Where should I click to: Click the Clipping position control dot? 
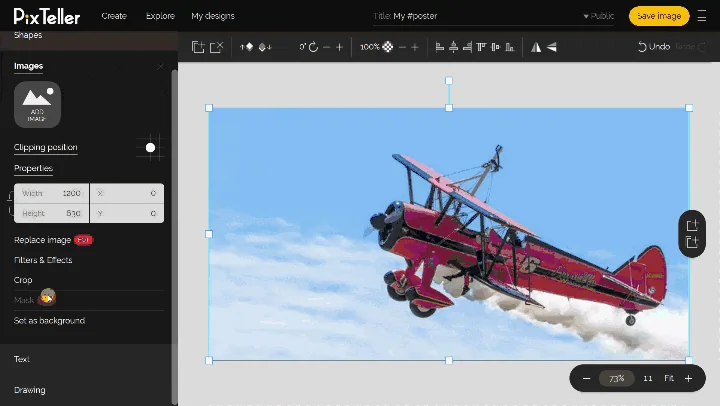(x=150, y=147)
